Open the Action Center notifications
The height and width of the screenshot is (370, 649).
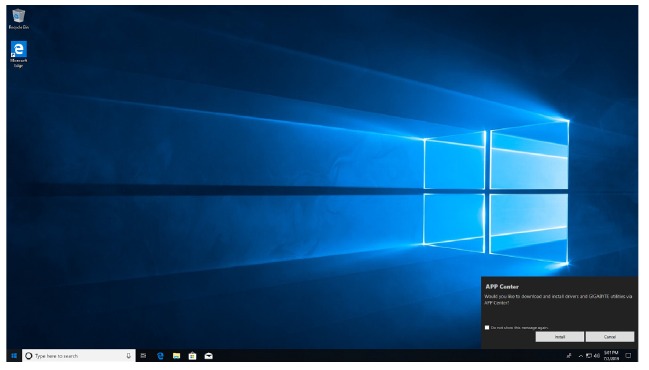click(628, 356)
